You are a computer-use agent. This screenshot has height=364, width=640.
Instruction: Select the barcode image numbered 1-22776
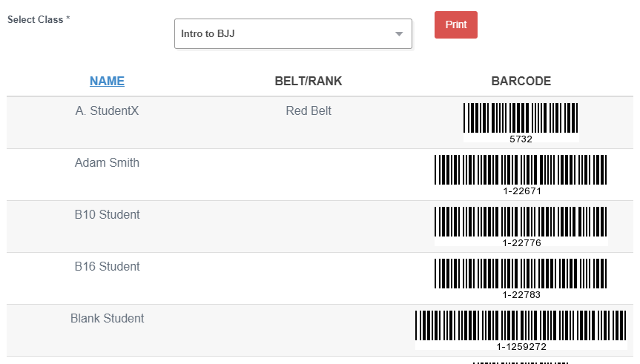[x=521, y=226]
